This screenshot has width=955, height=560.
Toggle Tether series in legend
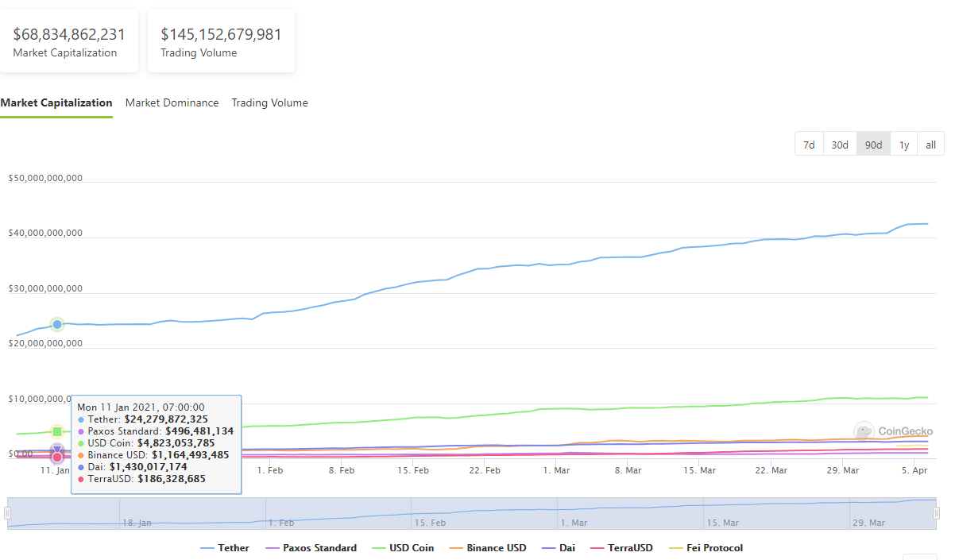[x=225, y=548]
